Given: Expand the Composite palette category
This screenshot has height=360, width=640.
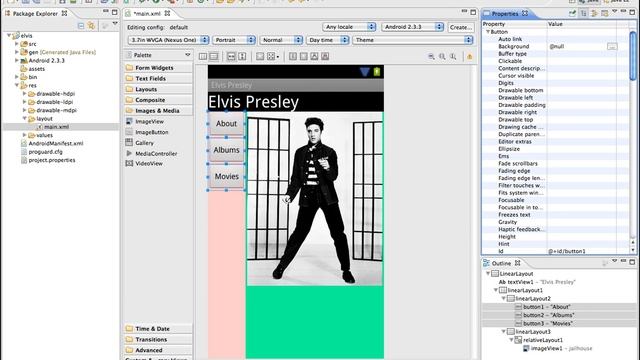Looking at the screenshot, I should (x=158, y=100).
